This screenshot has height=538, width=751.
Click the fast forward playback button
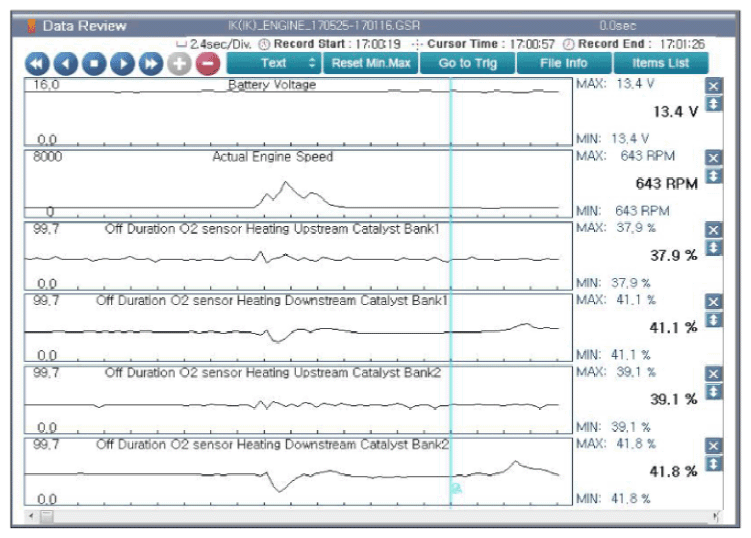point(151,64)
